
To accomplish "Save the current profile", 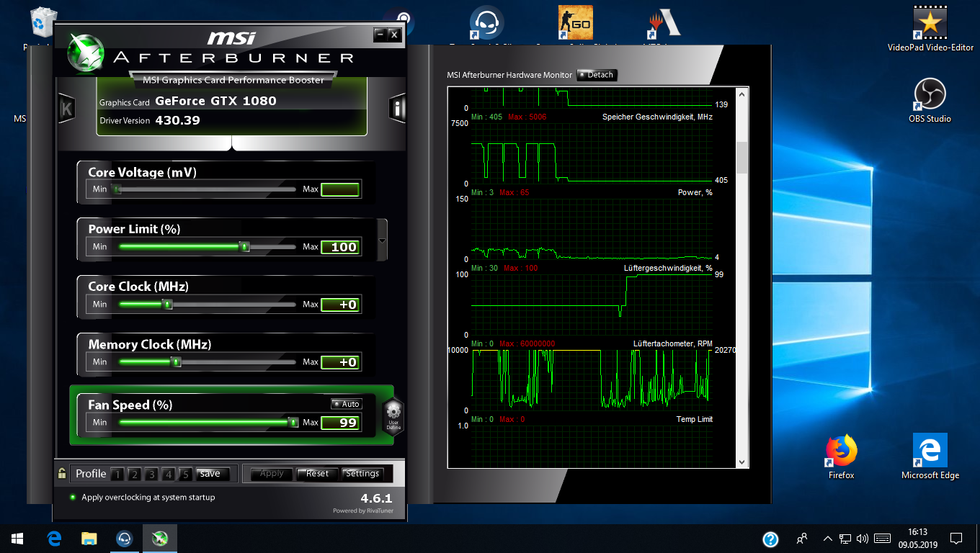I will point(213,474).
